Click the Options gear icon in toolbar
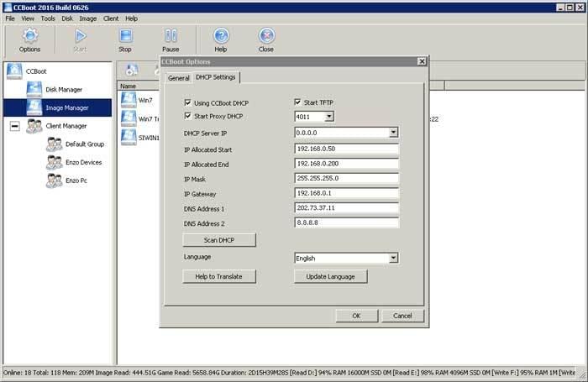This screenshot has height=382, width=588. 30,36
